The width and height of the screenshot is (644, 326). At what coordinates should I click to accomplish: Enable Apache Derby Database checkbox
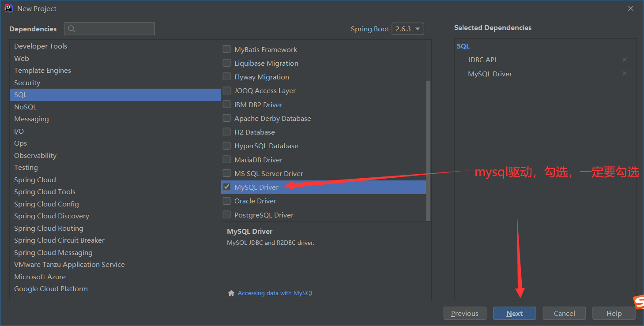[x=227, y=118]
